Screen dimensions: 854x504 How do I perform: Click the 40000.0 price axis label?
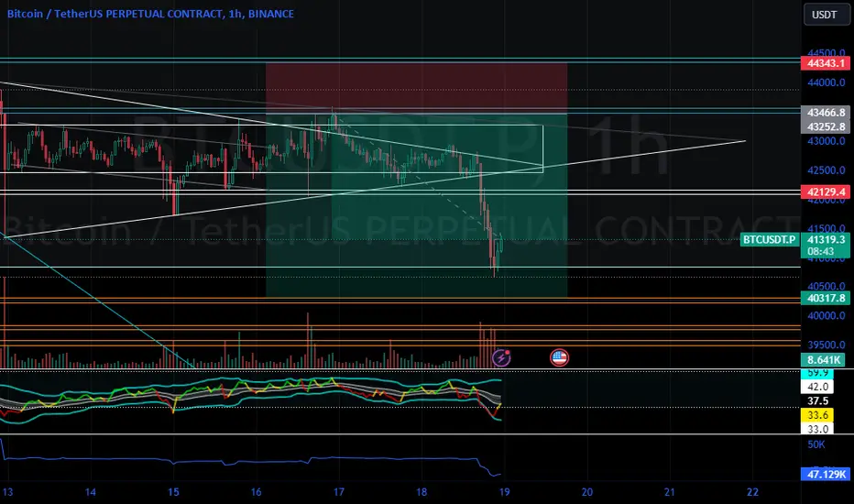click(x=826, y=315)
